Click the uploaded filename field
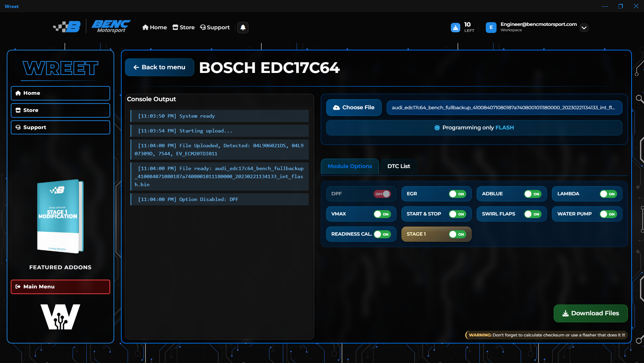This screenshot has height=363, width=644. (x=505, y=108)
